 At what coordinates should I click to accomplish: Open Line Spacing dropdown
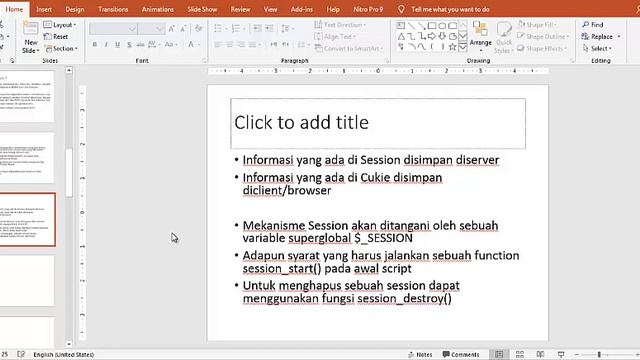(287, 29)
